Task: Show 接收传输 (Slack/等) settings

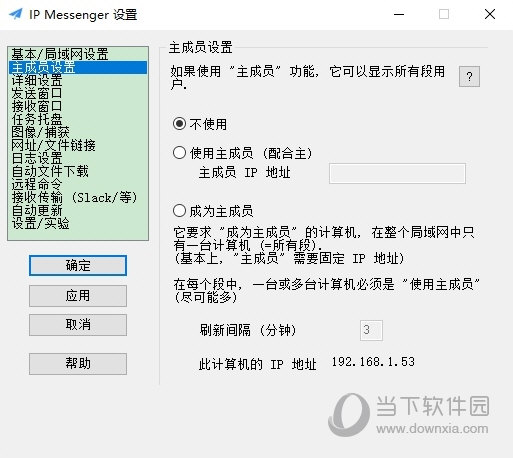Action: tap(78, 197)
